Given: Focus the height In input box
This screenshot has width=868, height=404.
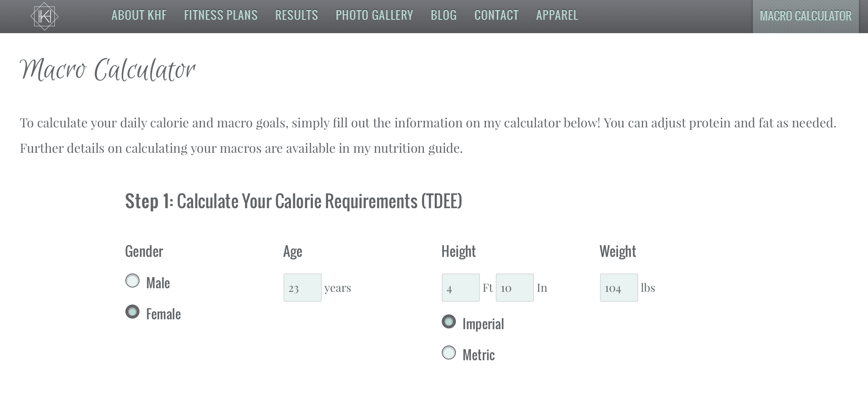Looking at the screenshot, I should 515,288.
